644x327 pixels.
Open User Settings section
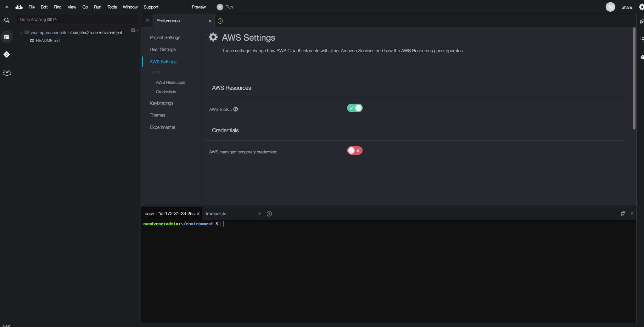tap(163, 49)
